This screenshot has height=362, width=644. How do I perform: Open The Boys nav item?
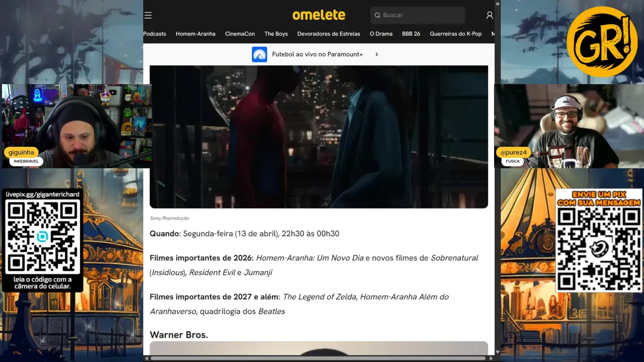pyautogui.click(x=276, y=34)
